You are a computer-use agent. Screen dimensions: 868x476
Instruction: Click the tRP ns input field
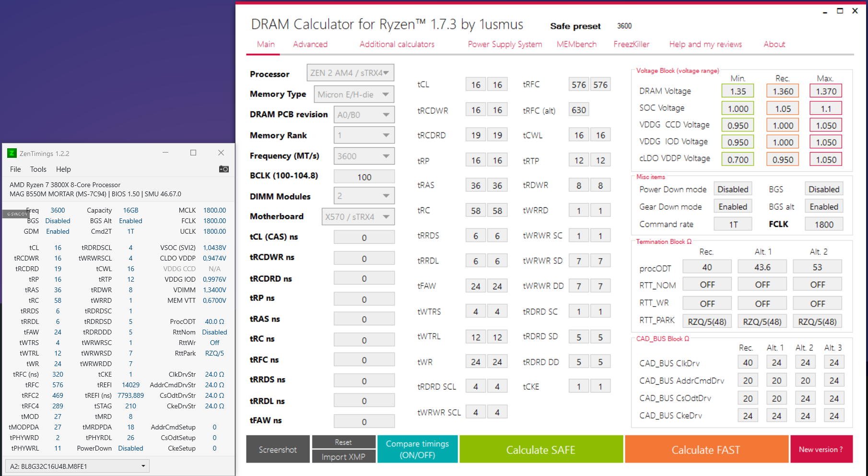coord(364,299)
